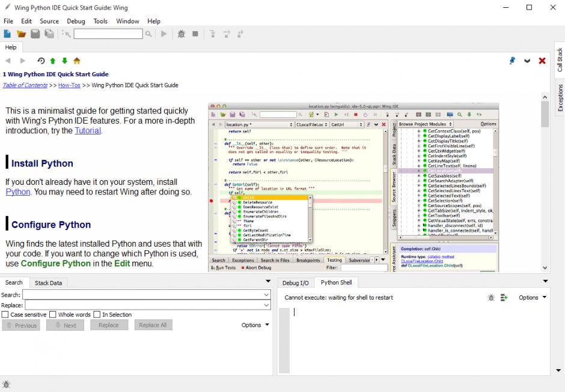Toggle the In Selection checkbox

coord(97,315)
